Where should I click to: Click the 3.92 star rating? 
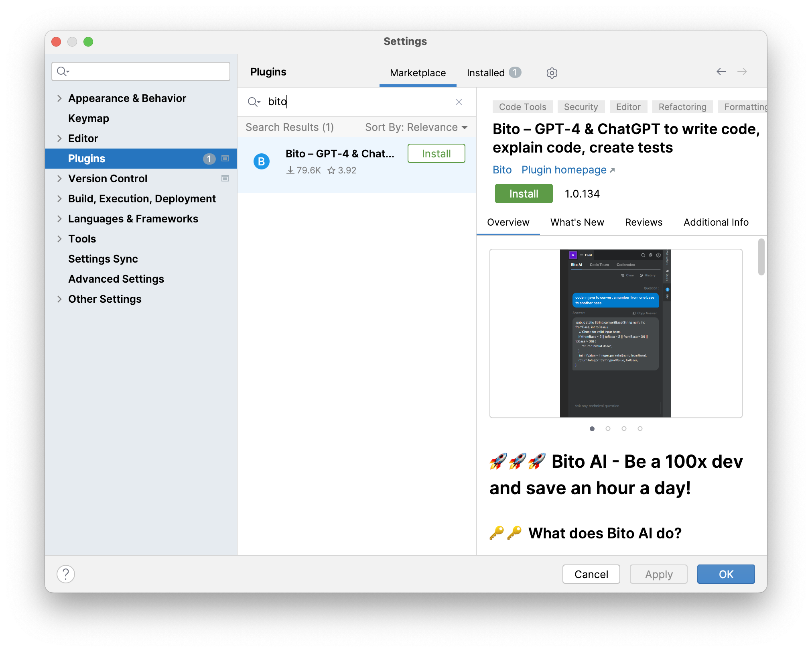pyautogui.click(x=342, y=170)
